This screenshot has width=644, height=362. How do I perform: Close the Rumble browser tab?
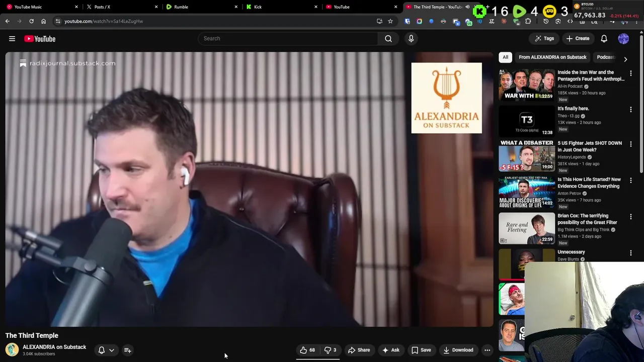(236, 7)
